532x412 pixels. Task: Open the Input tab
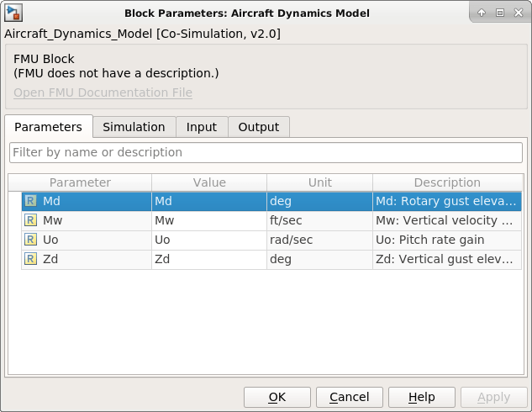point(202,127)
